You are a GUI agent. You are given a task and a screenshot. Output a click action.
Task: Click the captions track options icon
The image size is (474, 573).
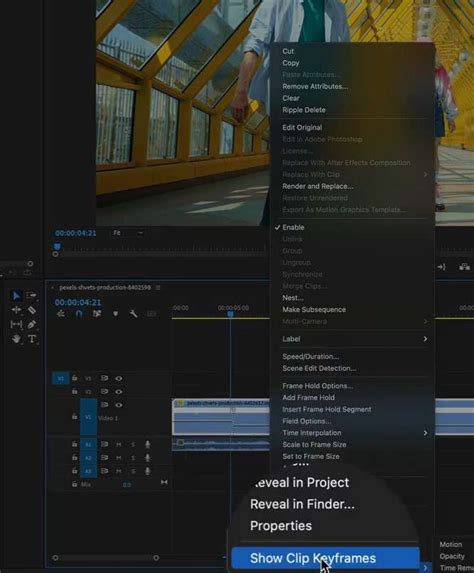[x=151, y=314]
